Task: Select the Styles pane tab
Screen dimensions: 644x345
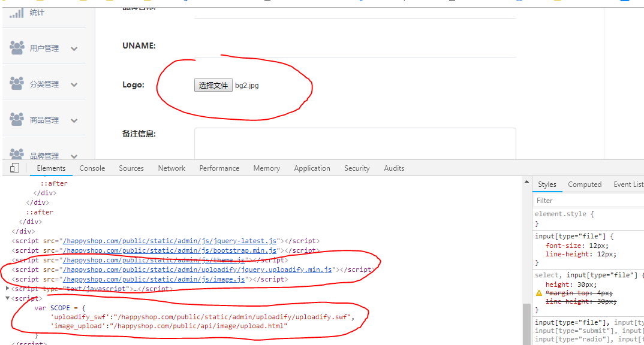Action: (547, 184)
